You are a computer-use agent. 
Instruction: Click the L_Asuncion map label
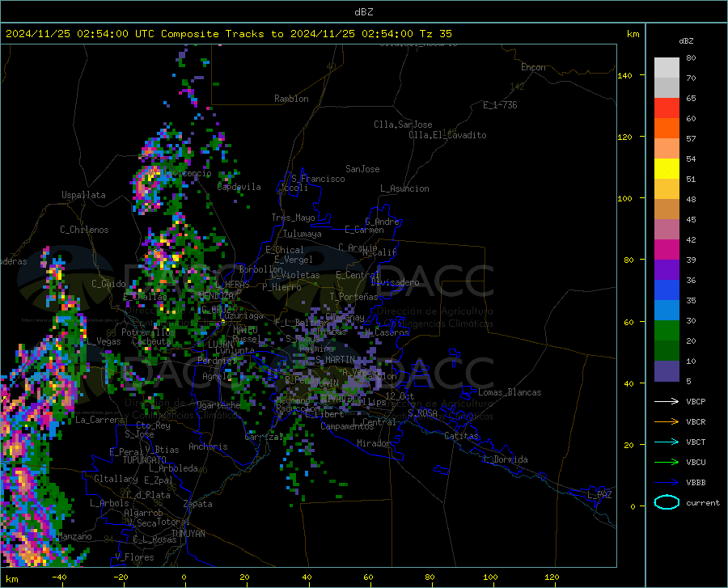[404, 188]
